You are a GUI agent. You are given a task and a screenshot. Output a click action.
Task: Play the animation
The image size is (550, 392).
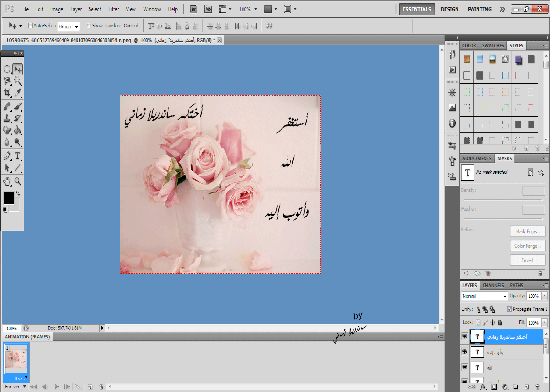click(57, 387)
